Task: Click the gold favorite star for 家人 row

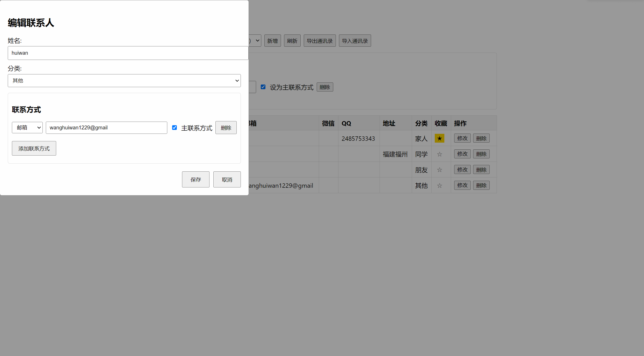Action: 439,138
